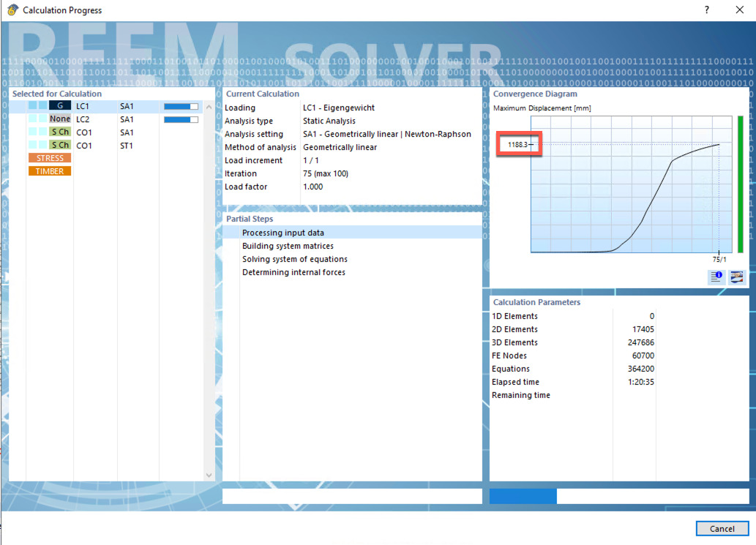The image size is (756, 545).
Task: Click the RFEM app icon in title bar
Action: click(12, 10)
